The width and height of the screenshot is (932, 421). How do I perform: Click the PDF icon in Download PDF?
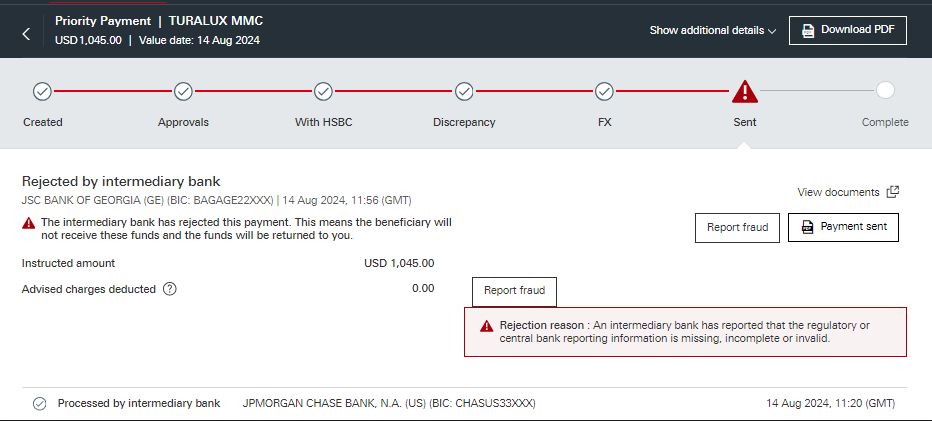pyautogui.click(x=808, y=30)
